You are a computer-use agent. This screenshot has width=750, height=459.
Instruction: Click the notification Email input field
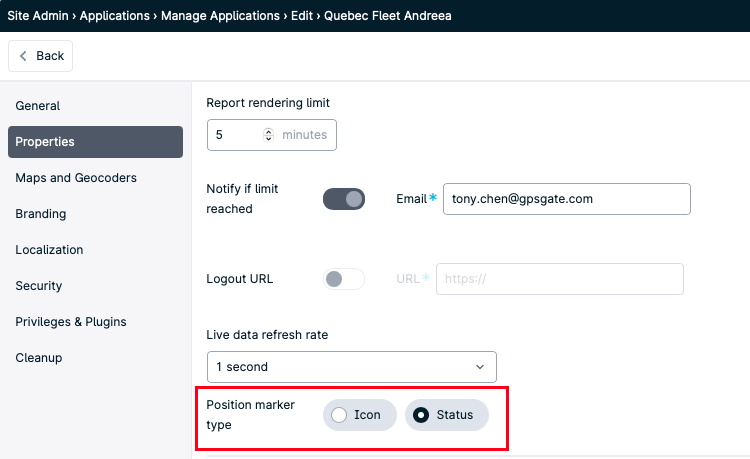click(567, 199)
